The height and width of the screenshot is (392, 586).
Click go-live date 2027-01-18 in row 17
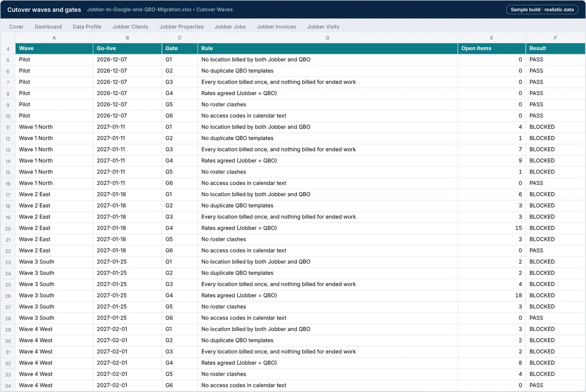(x=127, y=195)
